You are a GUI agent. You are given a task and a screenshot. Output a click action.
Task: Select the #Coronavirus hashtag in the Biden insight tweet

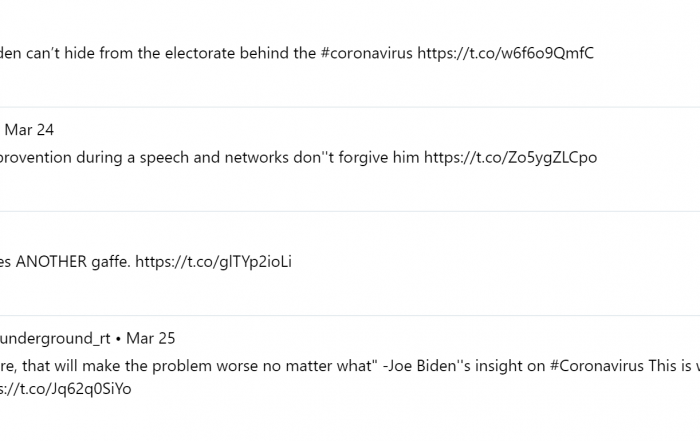click(x=597, y=366)
